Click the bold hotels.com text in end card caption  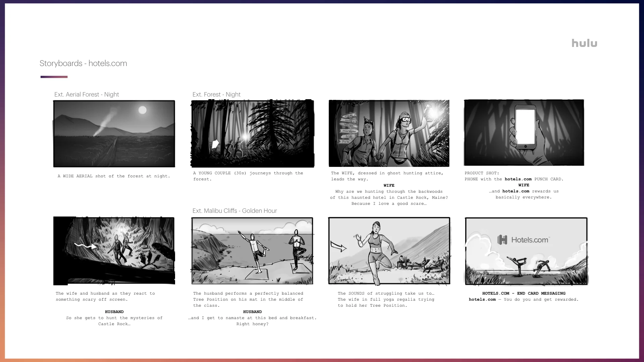click(x=482, y=299)
